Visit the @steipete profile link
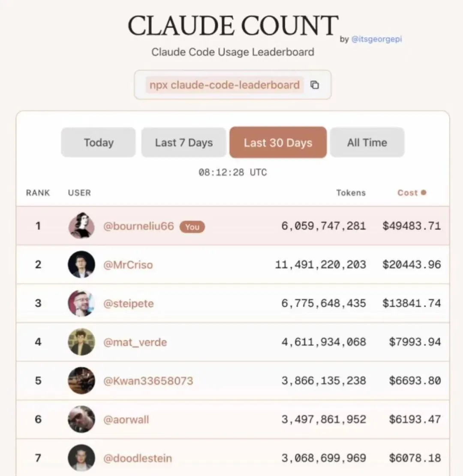 [x=128, y=303]
